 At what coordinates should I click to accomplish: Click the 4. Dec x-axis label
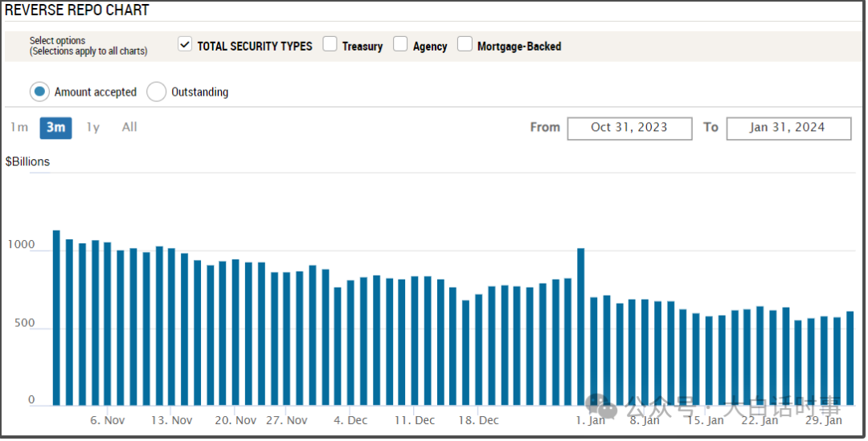pyautogui.click(x=350, y=420)
